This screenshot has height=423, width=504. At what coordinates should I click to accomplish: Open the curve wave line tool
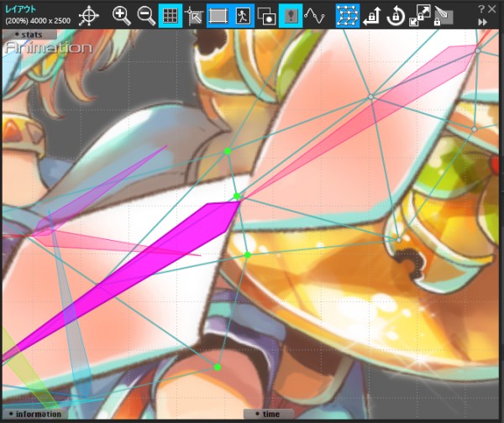point(314,15)
